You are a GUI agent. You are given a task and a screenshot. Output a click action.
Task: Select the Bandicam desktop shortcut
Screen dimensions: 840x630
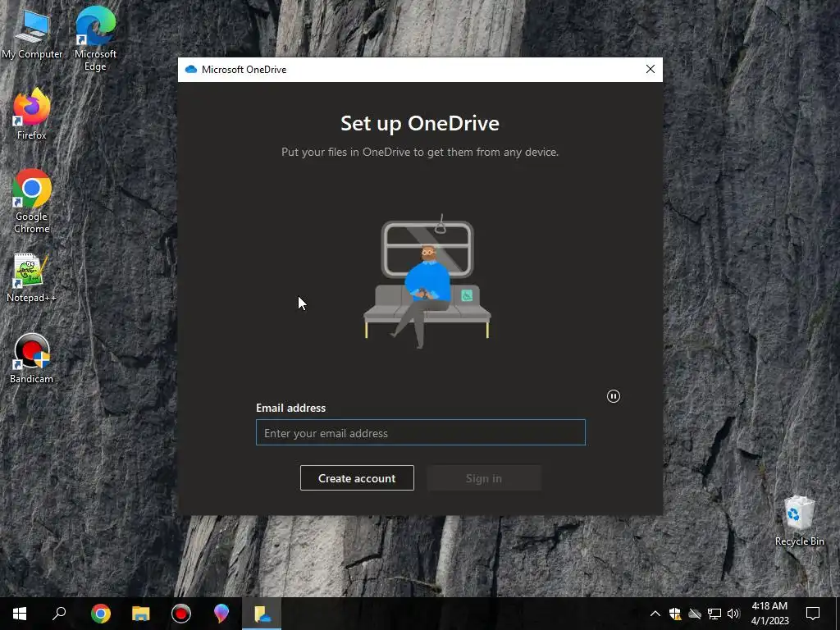click(x=32, y=359)
